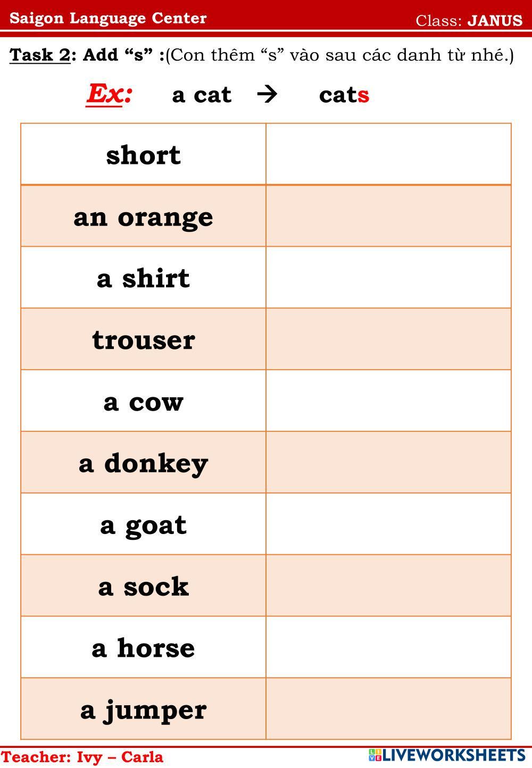The height and width of the screenshot is (768, 532).
Task: Click the answer box beside "short"
Action: tap(388, 155)
